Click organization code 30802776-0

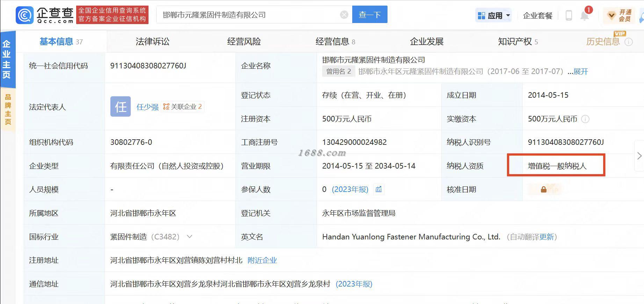pos(131,142)
